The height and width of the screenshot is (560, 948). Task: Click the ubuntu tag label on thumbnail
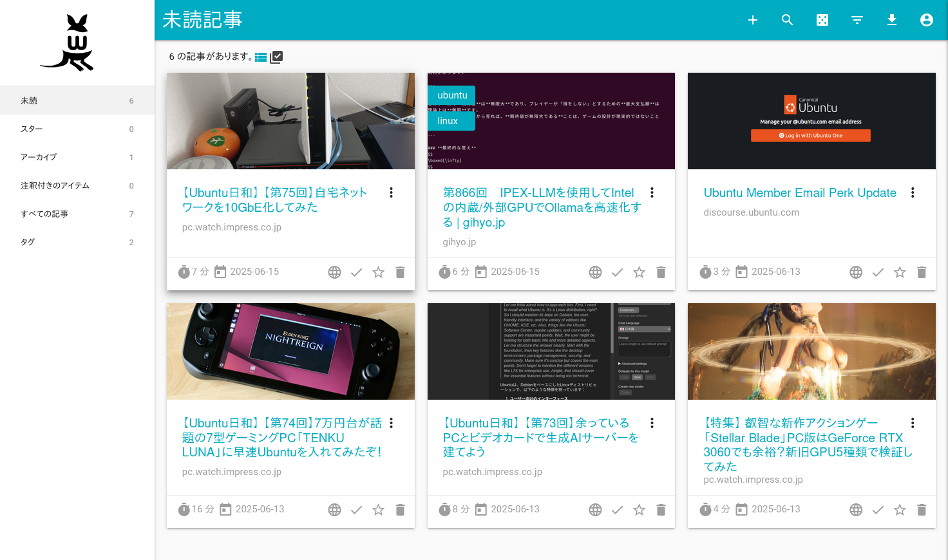coord(452,95)
